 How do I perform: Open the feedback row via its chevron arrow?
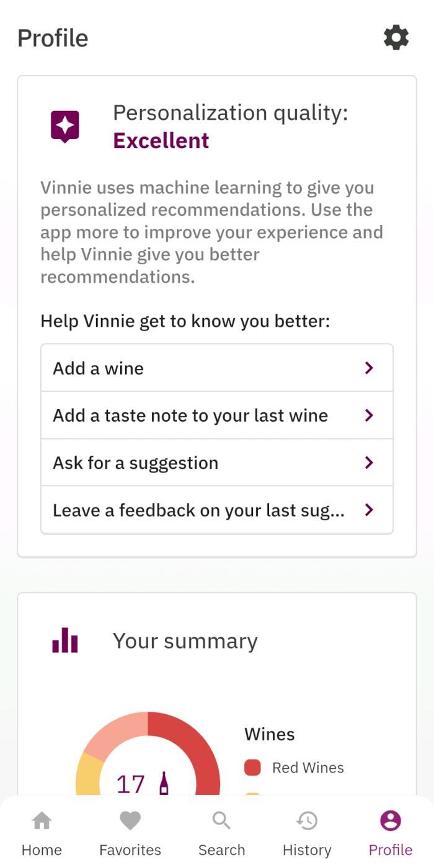(x=369, y=510)
